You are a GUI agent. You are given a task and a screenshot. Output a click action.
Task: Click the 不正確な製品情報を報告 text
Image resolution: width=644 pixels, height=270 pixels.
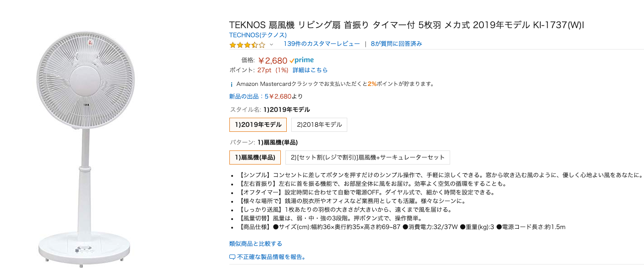point(271,257)
